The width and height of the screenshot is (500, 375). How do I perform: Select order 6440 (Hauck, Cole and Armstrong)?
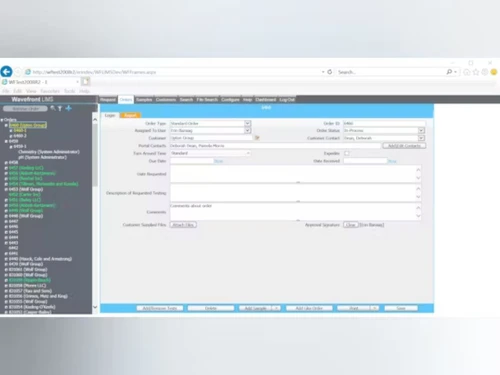(x=40, y=259)
